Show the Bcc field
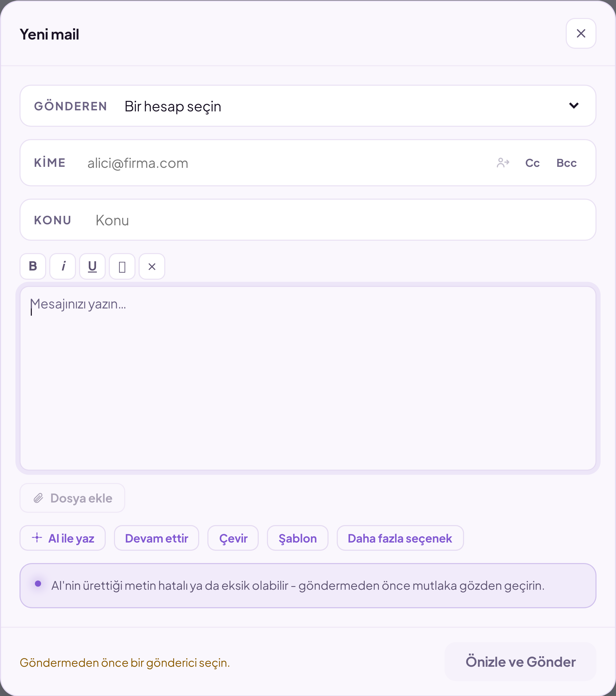This screenshot has width=616, height=696. [567, 163]
